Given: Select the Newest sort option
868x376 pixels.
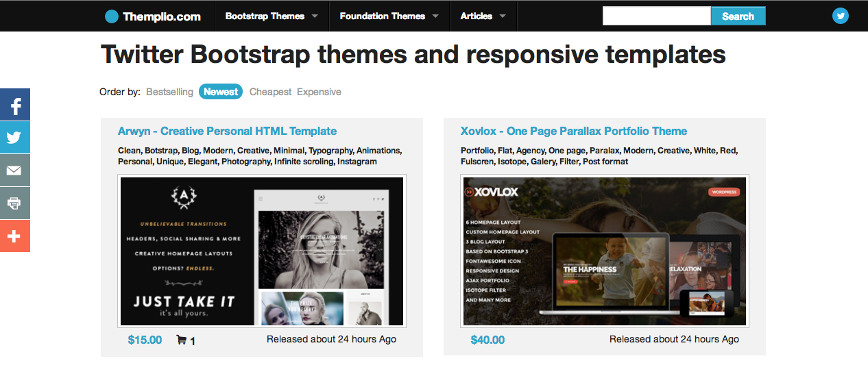Looking at the screenshot, I should 221,92.
